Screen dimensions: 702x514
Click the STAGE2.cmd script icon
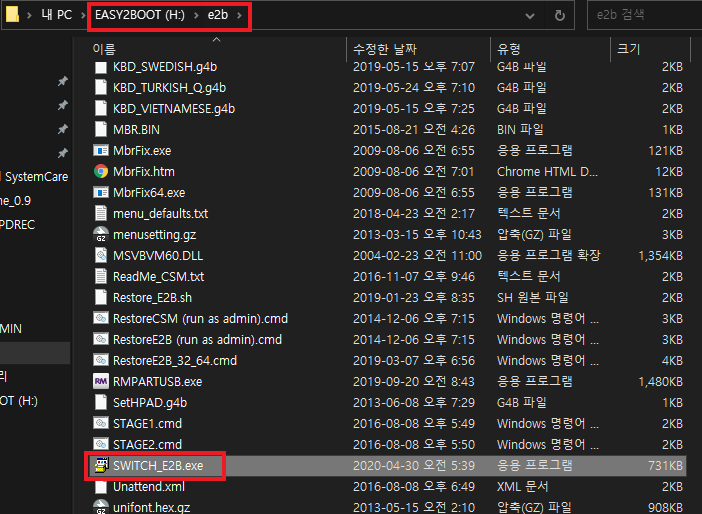tap(101, 444)
